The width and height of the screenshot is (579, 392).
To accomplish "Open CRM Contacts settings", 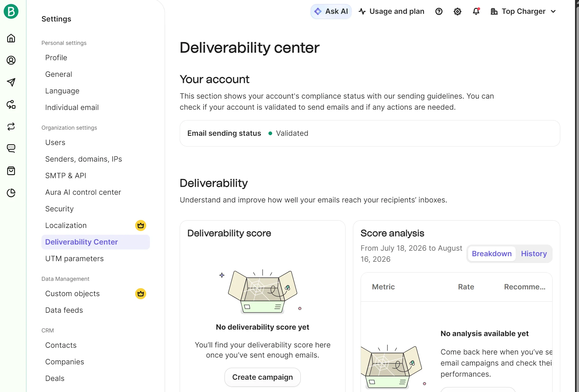I will coord(61,345).
